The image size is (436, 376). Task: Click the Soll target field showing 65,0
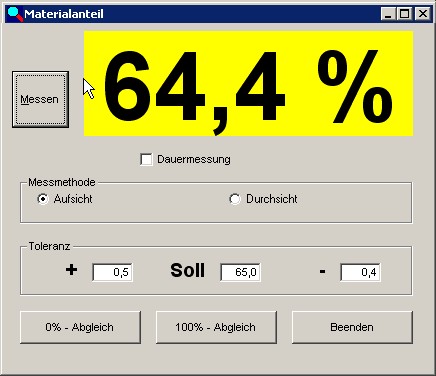pos(240,272)
